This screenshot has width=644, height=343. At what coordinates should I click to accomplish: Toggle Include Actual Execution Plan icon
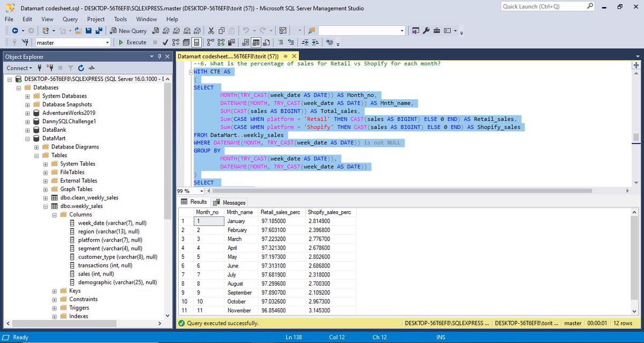[210, 42]
